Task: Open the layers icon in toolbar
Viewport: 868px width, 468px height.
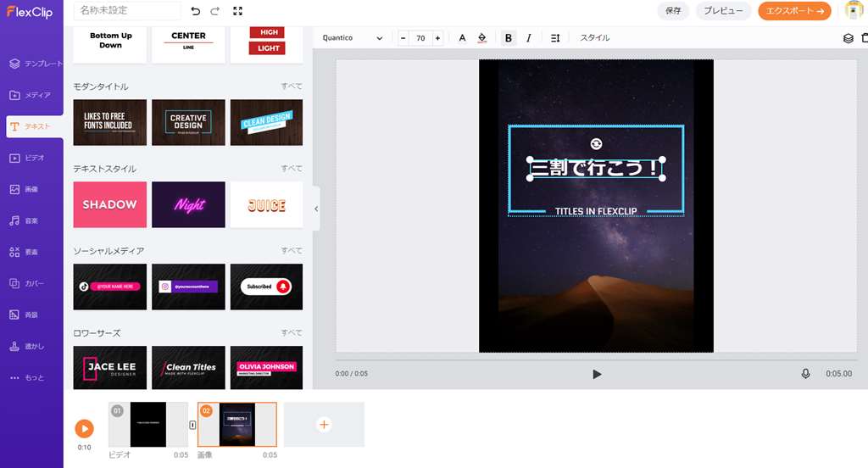Action: point(848,38)
